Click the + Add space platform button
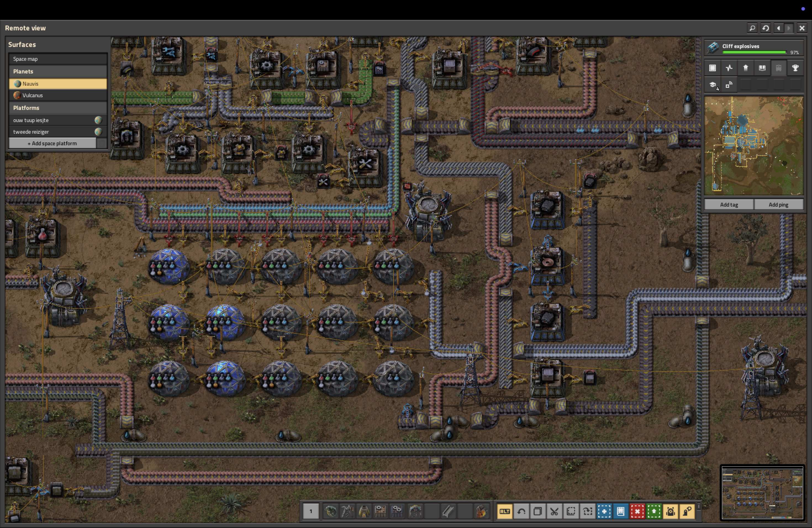 coord(52,143)
